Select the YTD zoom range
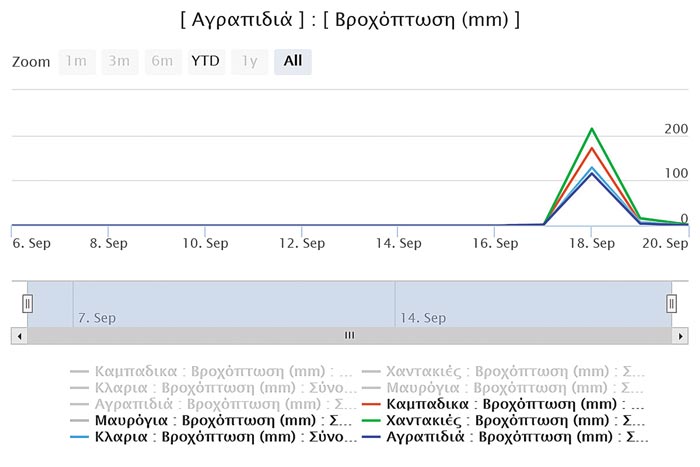The image size is (700, 467). pos(205,62)
